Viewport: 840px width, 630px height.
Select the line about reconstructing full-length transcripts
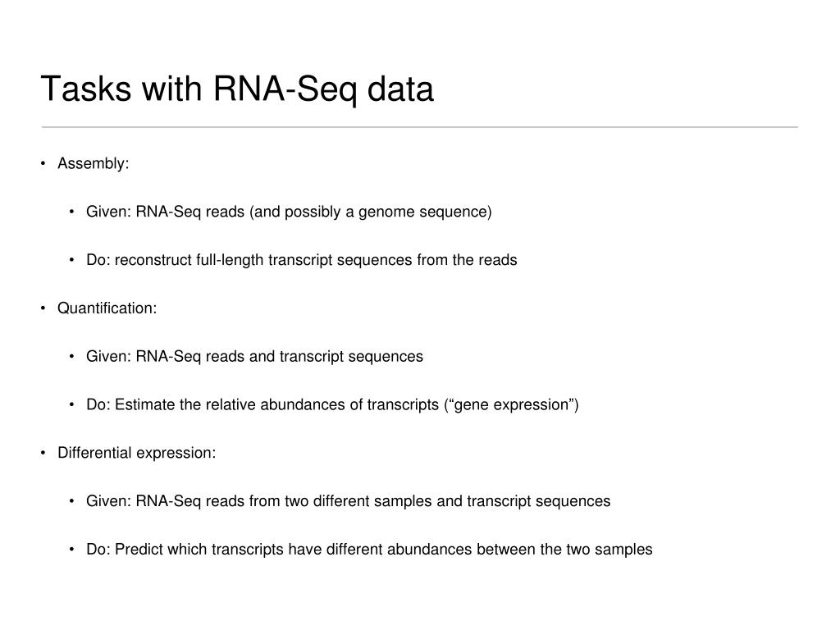click(301, 260)
